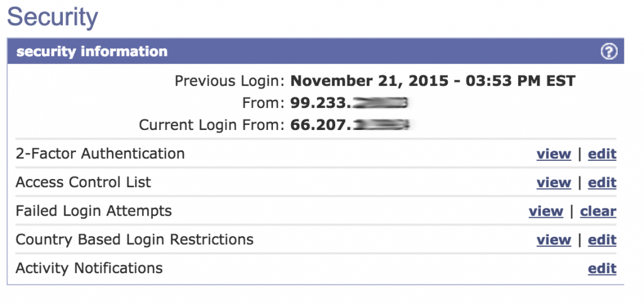Click the Activity Notifications row label

pyautogui.click(x=89, y=269)
